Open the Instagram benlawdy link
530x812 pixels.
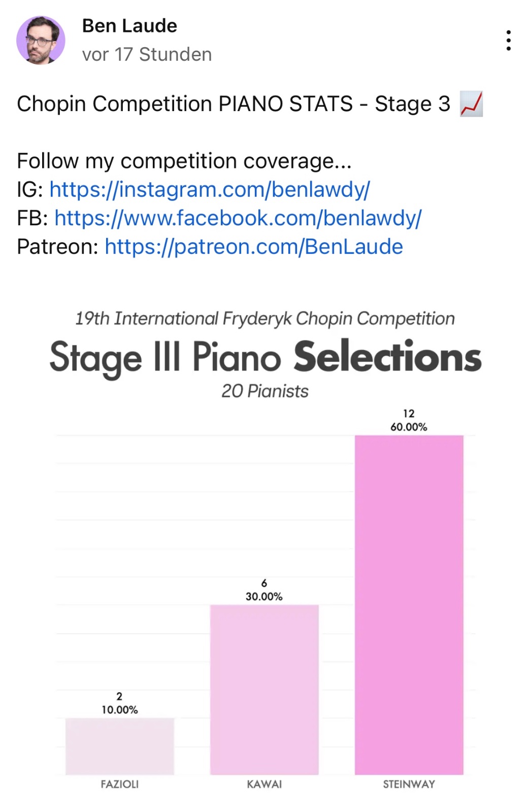point(210,189)
